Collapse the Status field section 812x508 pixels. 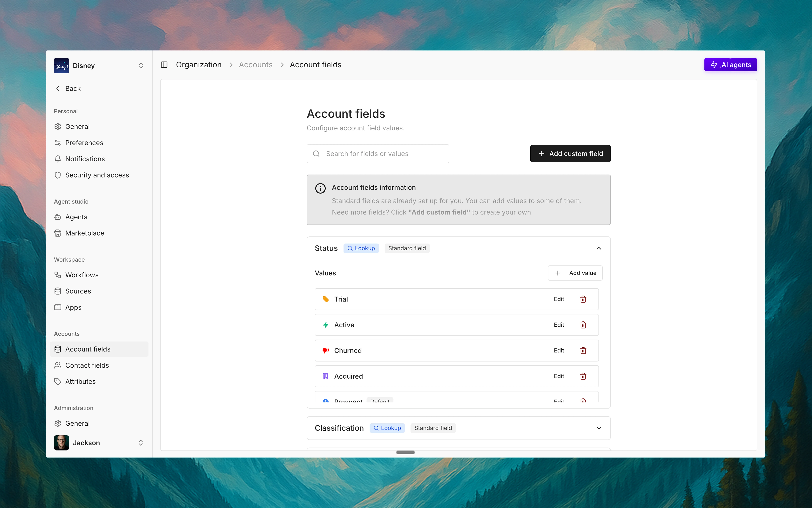599,248
